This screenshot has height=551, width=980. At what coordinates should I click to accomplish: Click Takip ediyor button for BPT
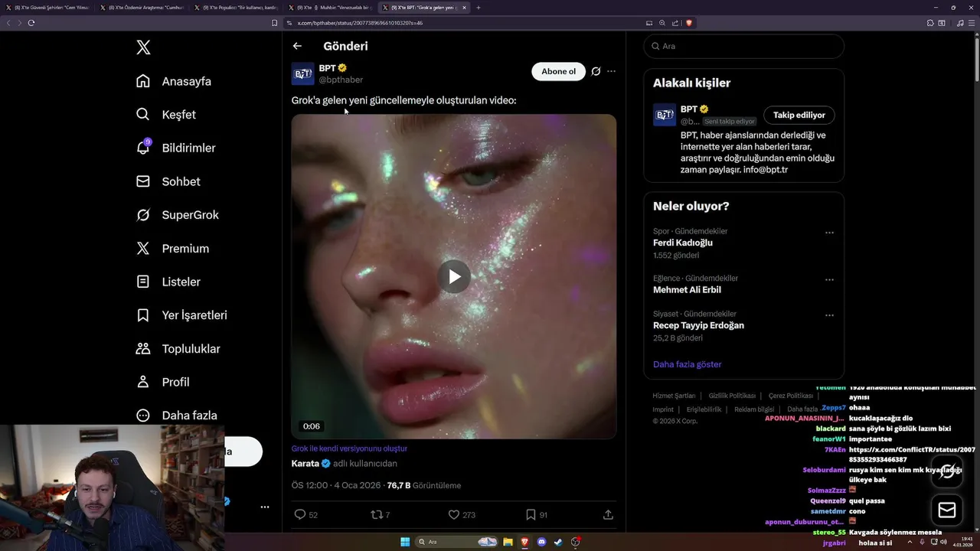point(799,115)
